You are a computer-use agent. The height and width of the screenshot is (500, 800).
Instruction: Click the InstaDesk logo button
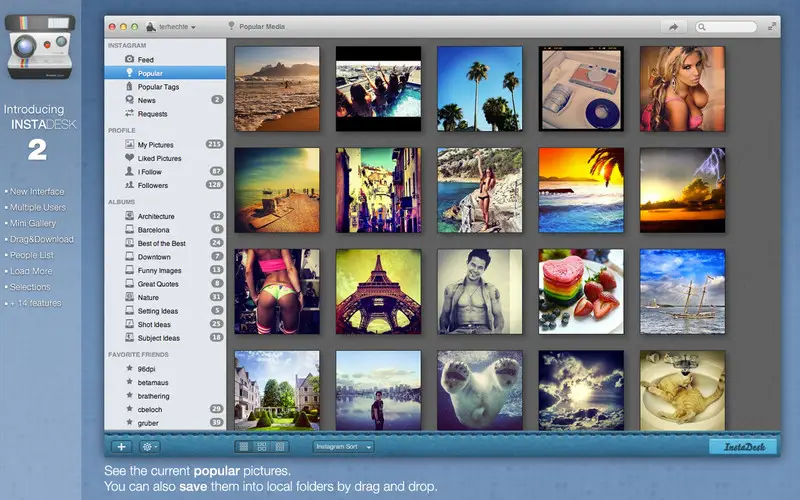tap(743, 447)
